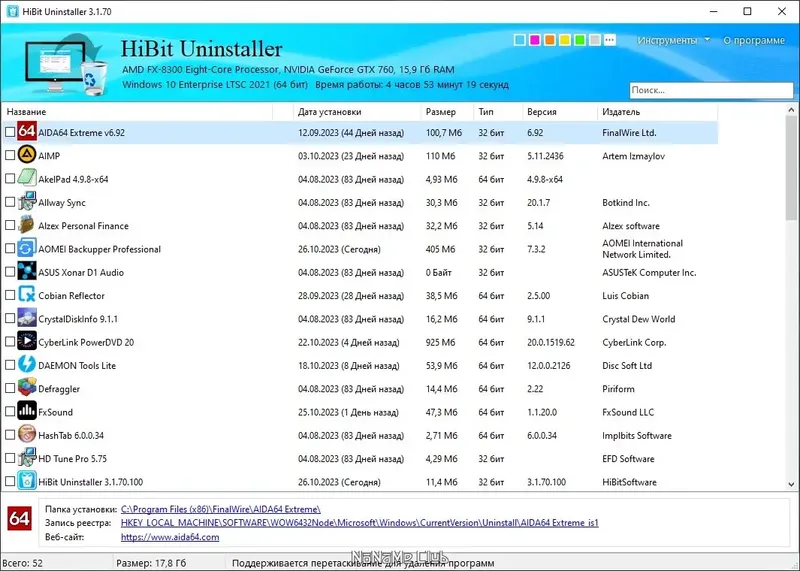Click the Alzex Personal Finance wallet icon
Image resolution: width=800 pixels, height=571 pixels.
[x=27, y=225]
